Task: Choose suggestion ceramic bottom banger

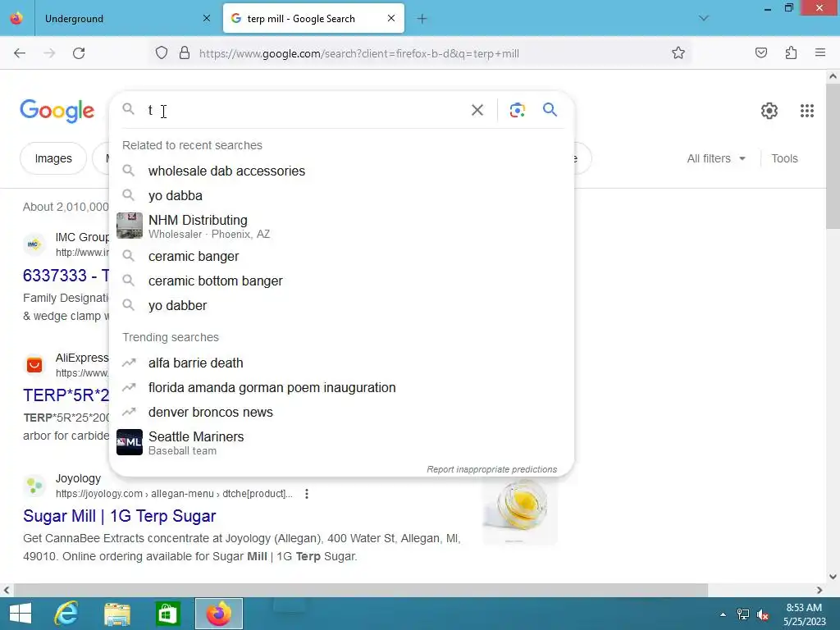Action: [342, 281]
